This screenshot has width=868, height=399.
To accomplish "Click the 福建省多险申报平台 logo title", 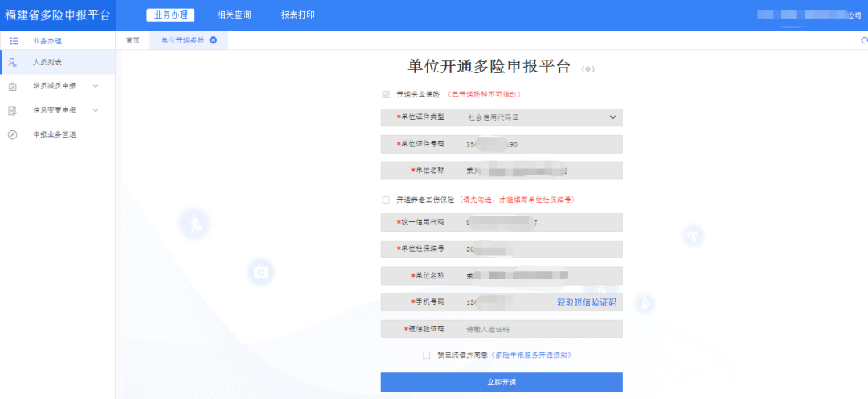I will click(x=58, y=15).
